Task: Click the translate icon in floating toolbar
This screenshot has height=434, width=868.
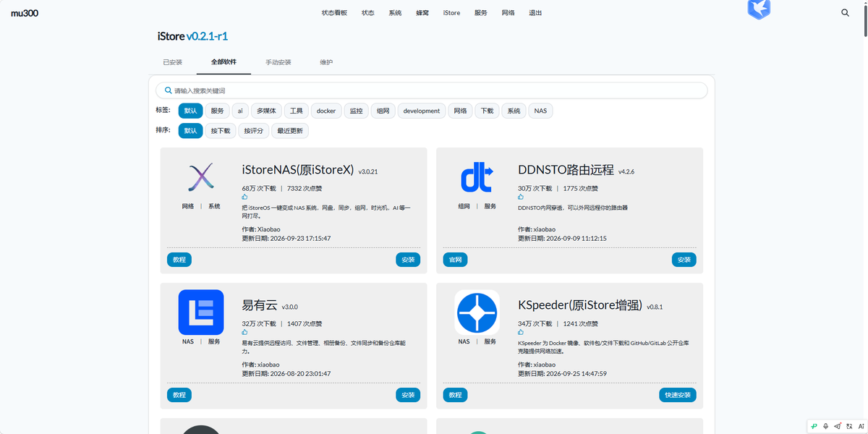Action: (849, 426)
